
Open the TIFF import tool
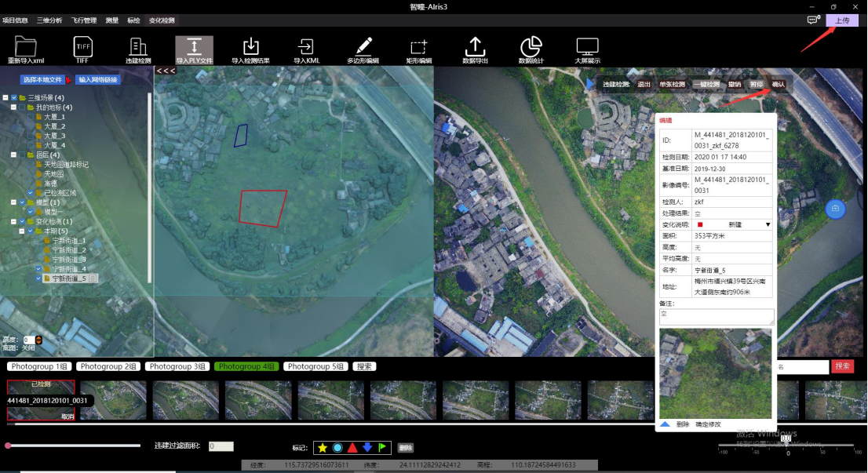point(82,46)
